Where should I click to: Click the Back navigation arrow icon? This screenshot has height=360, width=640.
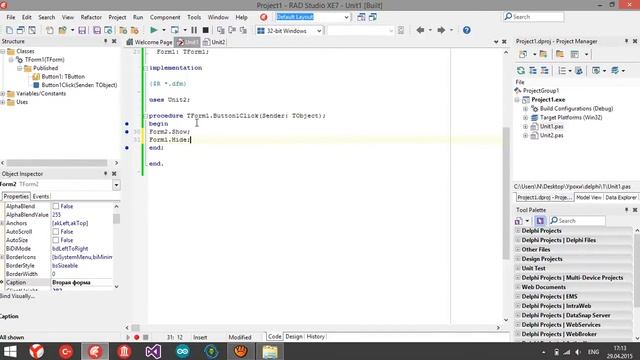pyautogui.click(x=420, y=30)
